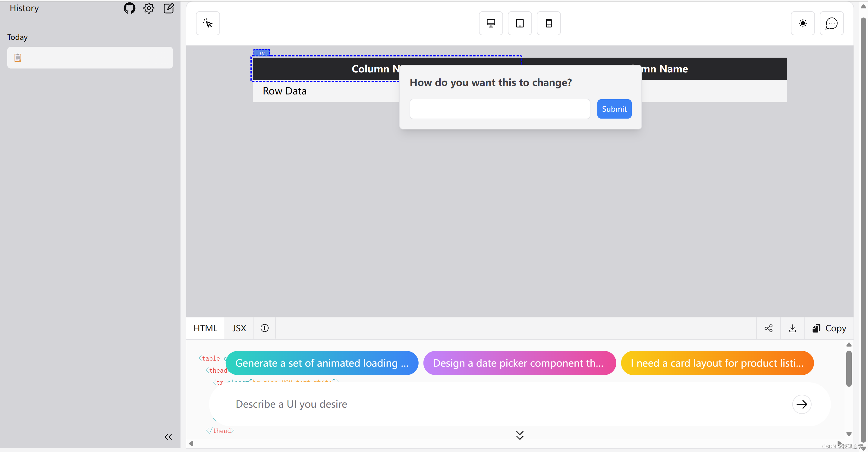868x452 pixels.
Task: Switch to desktop viewport icon
Action: pos(491,23)
